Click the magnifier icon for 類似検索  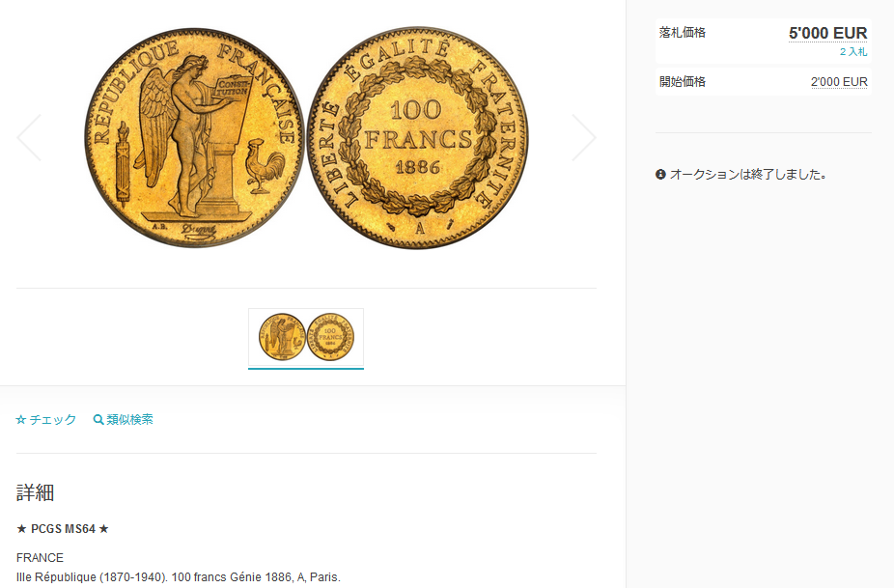click(98, 420)
